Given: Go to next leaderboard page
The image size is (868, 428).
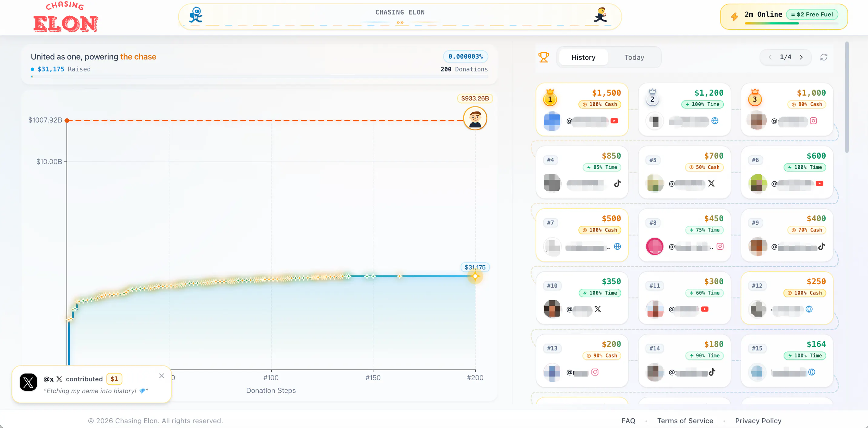Looking at the screenshot, I should coord(801,57).
